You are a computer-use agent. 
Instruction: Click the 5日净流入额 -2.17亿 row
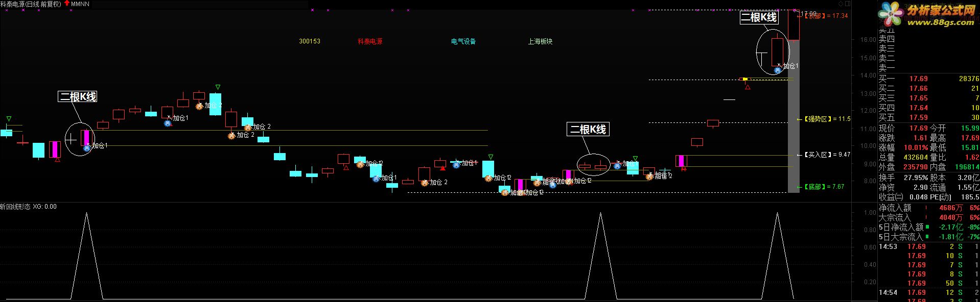pos(929,227)
